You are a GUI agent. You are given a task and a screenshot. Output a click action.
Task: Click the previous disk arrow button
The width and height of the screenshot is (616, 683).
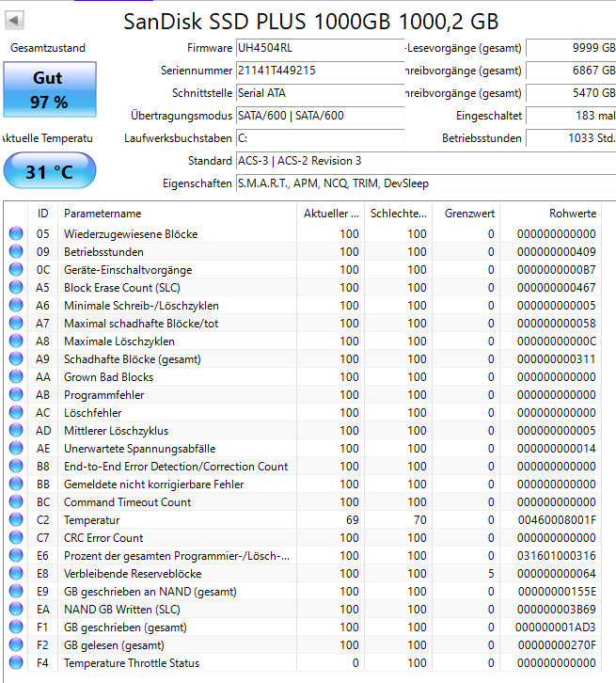[14, 20]
